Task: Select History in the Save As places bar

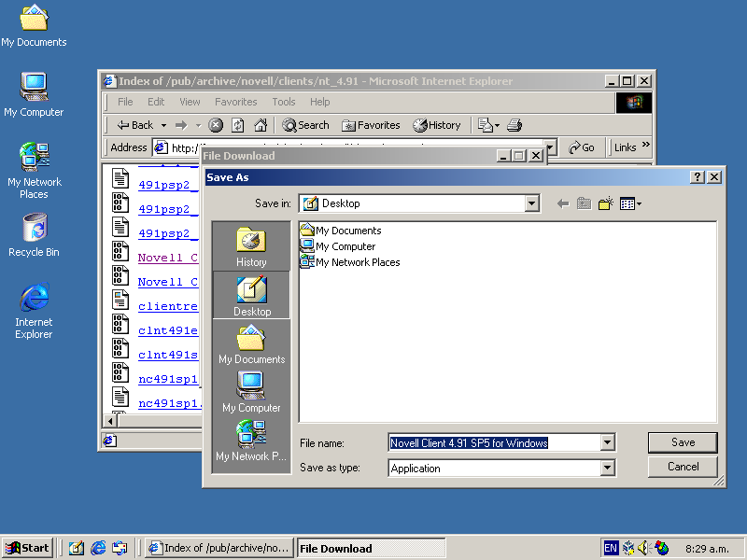Action: tap(251, 246)
